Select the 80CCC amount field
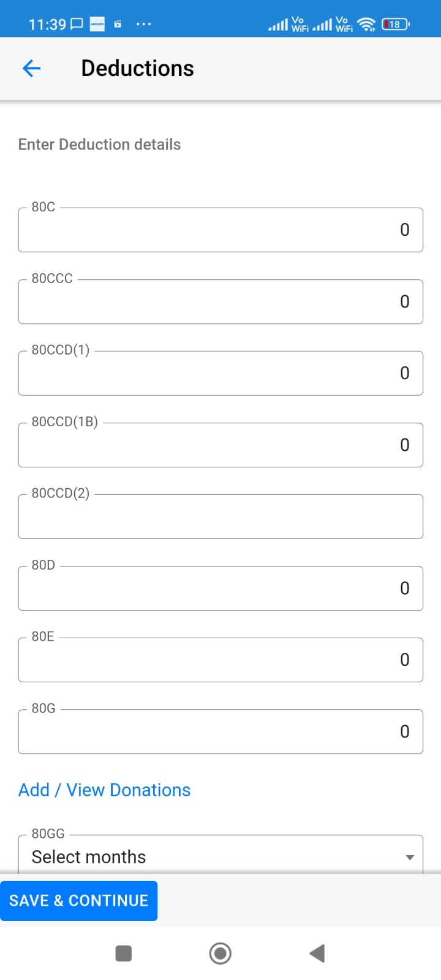Image resolution: width=441 pixels, height=980 pixels. [x=221, y=301]
